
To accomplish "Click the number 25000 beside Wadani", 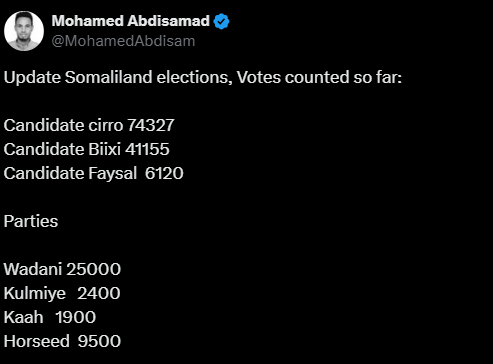I will tap(93, 269).
